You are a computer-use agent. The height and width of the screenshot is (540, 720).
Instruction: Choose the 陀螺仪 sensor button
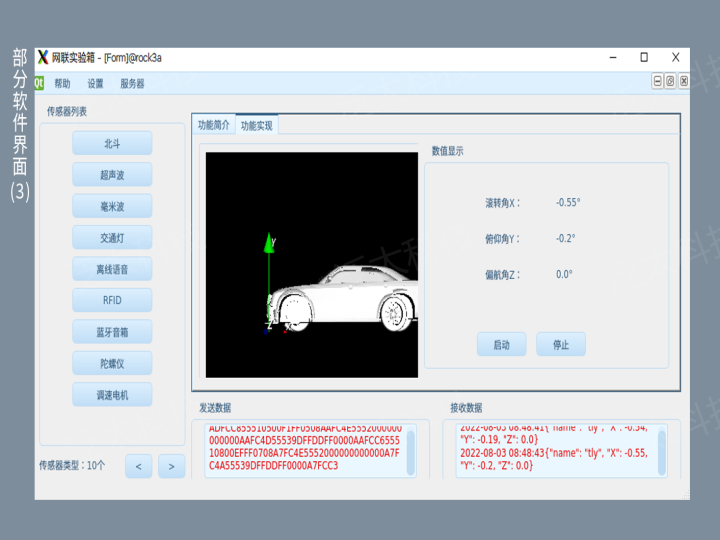click(112, 363)
